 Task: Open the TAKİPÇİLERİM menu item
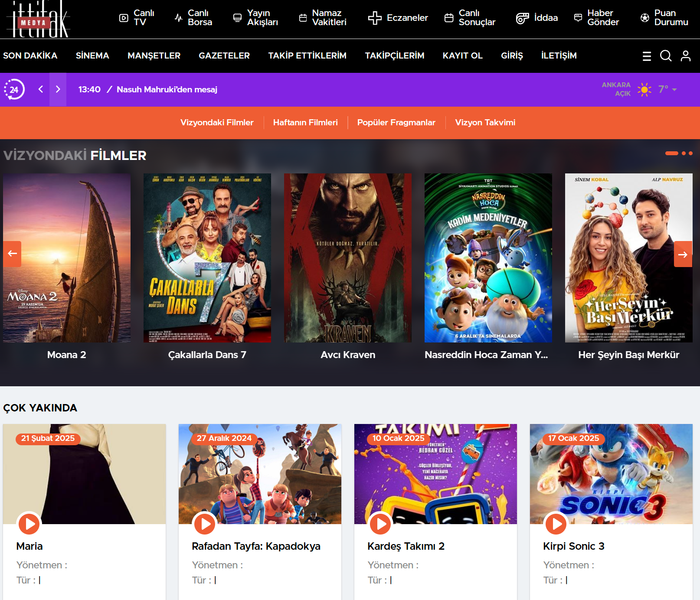(x=395, y=55)
